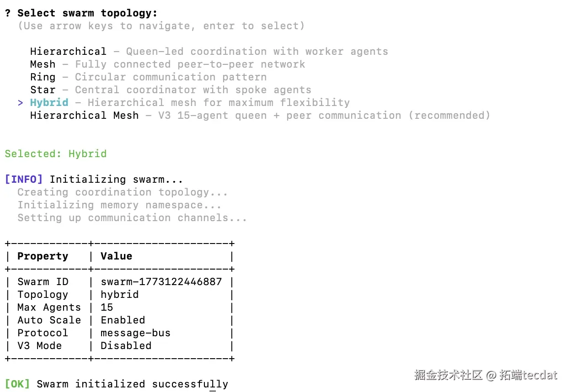Screen dimensions: 568x392
Task: Click the Max Agents value 15
Action: (x=107, y=307)
